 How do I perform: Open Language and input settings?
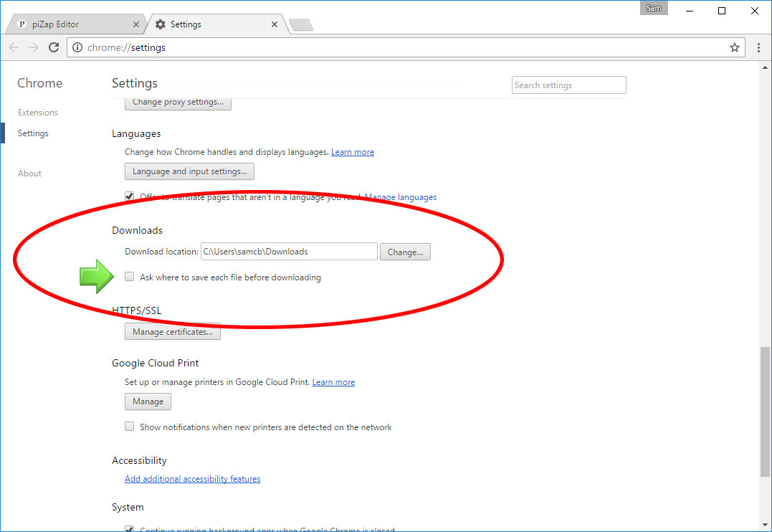[189, 171]
